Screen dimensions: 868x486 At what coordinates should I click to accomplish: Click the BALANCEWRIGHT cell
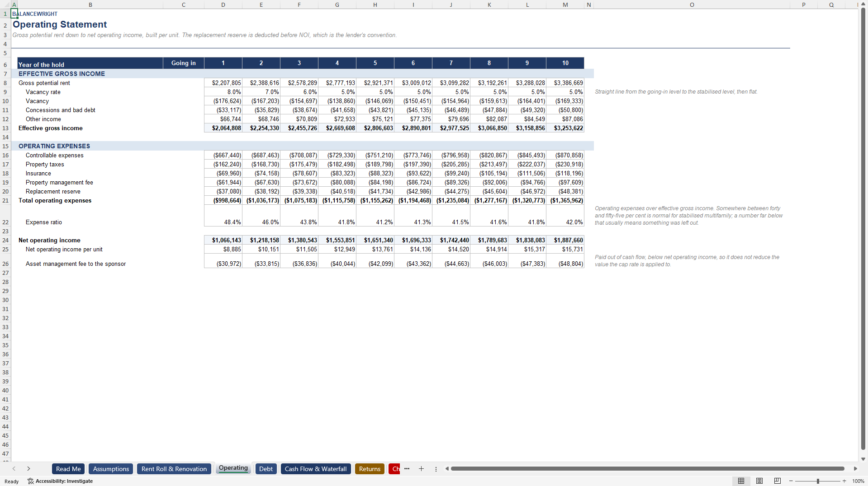tap(35, 14)
